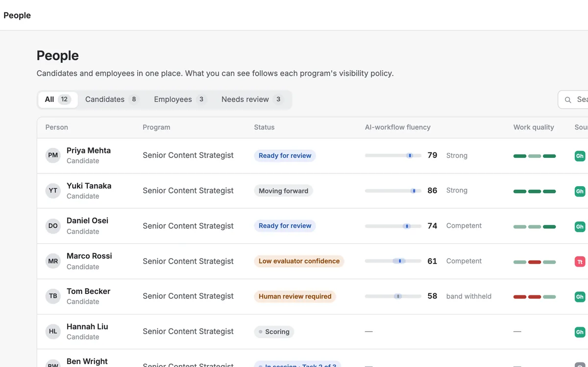Click Daniel Osei's DO avatar

(x=53, y=226)
